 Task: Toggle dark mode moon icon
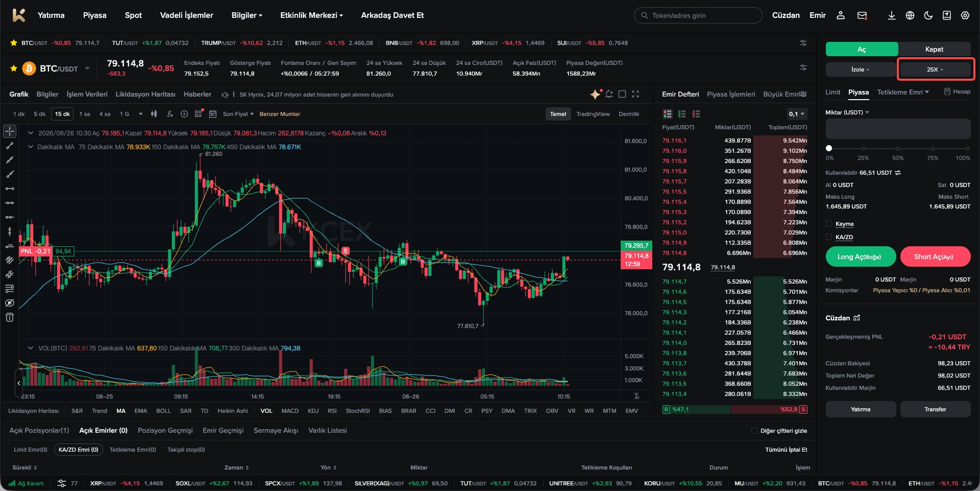pyautogui.click(x=928, y=15)
